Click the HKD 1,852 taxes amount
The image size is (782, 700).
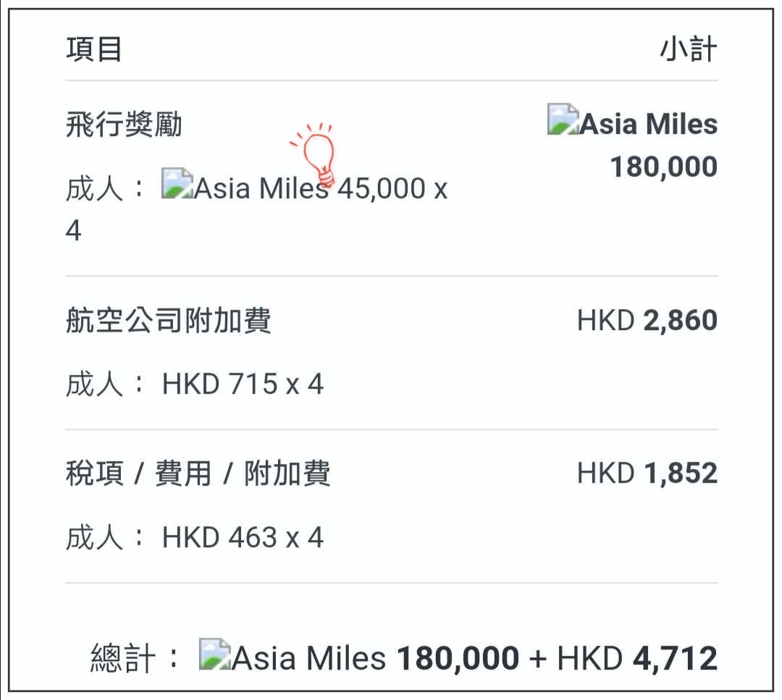(647, 473)
